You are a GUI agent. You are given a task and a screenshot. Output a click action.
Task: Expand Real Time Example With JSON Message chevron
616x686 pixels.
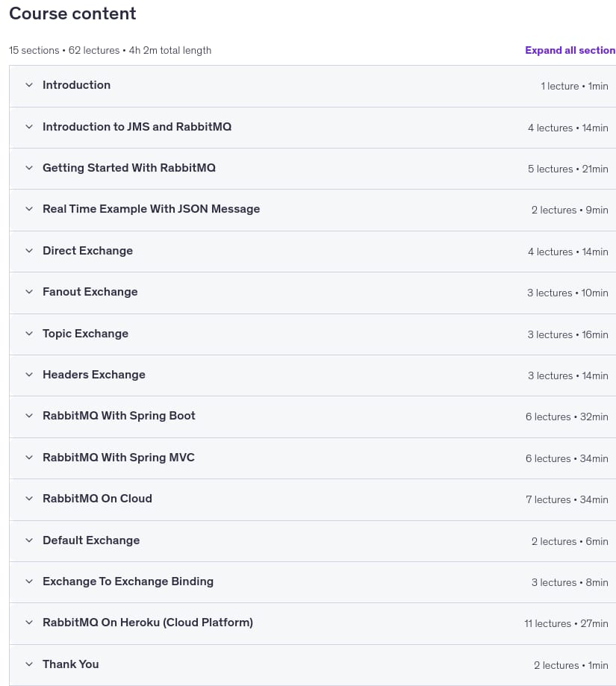[x=29, y=209]
